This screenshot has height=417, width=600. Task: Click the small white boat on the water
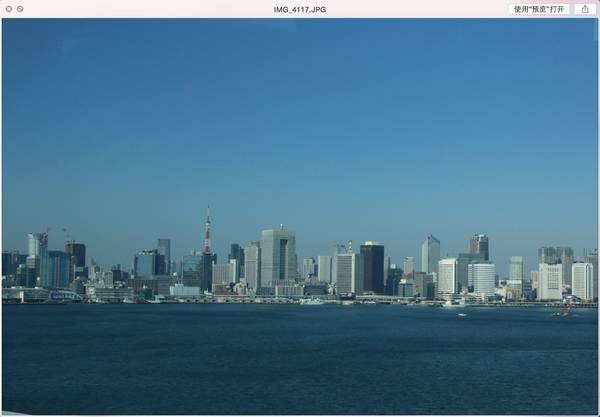(461, 314)
